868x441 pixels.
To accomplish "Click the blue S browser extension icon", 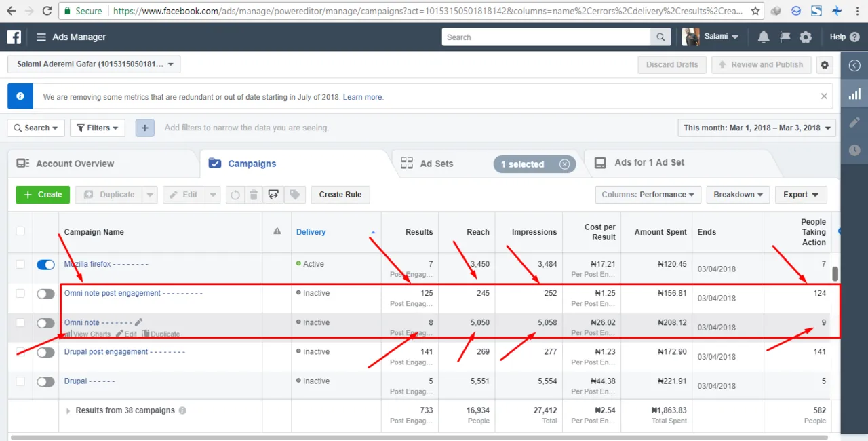I will (817, 11).
